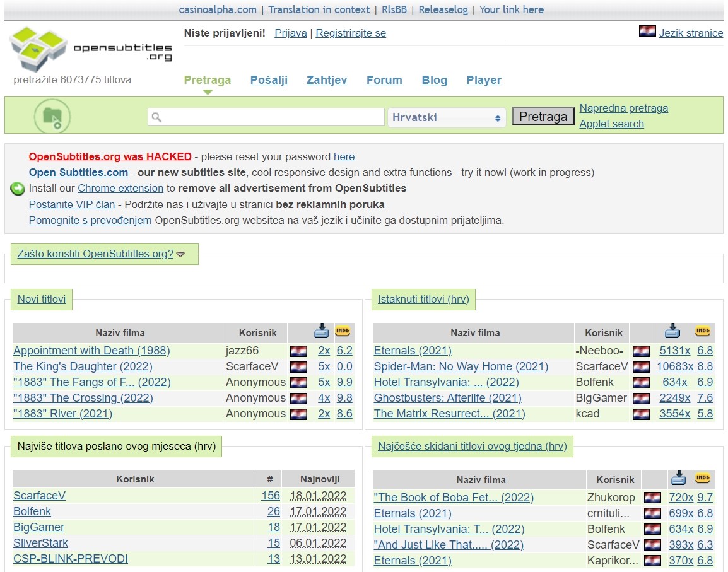
Task: Open Appointment with Death (1988) link
Action: (91, 351)
